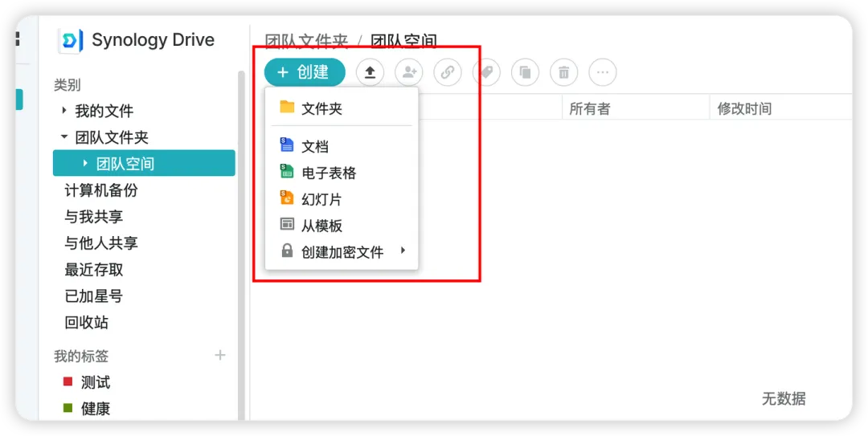Click 团队文件夹 in the breadcrumb
The width and height of the screenshot is (868, 436).
tap(307, 41)
